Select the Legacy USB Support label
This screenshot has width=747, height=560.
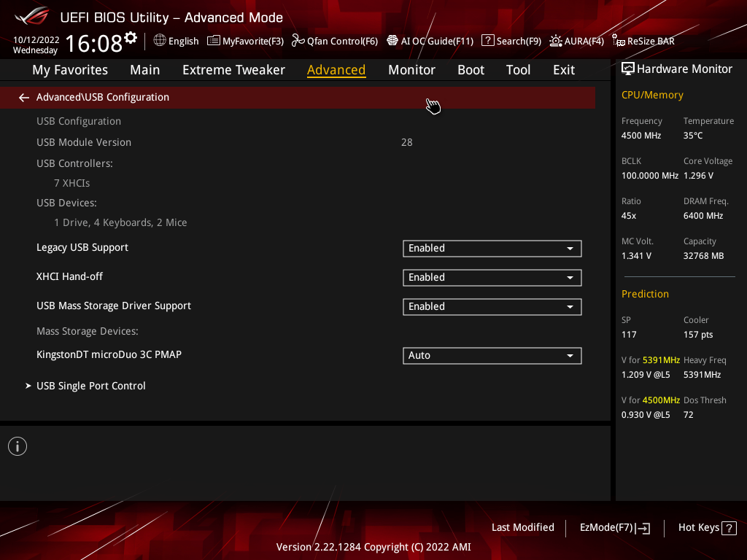click(x=82, y=248)
